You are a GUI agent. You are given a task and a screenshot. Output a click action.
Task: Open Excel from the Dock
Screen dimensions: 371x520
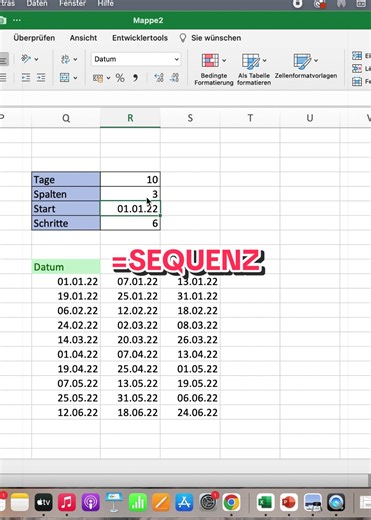[x=265, y=502]
